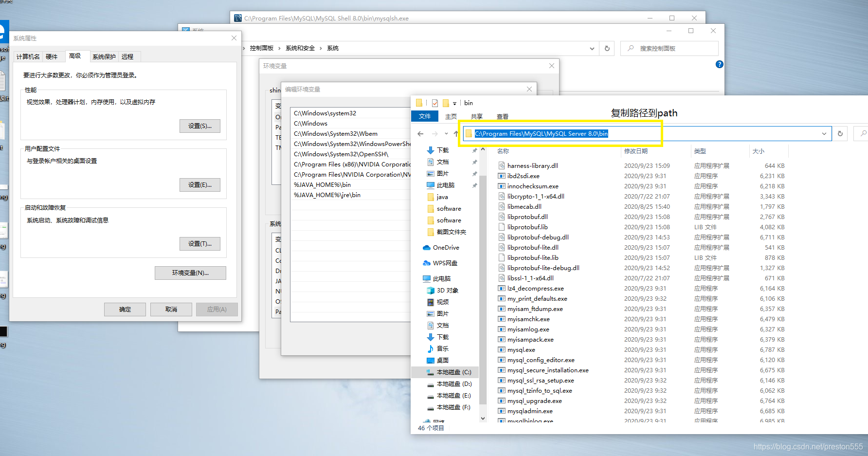
Task: Open the blue help icon in Control Panel
Action: [720, 64]
